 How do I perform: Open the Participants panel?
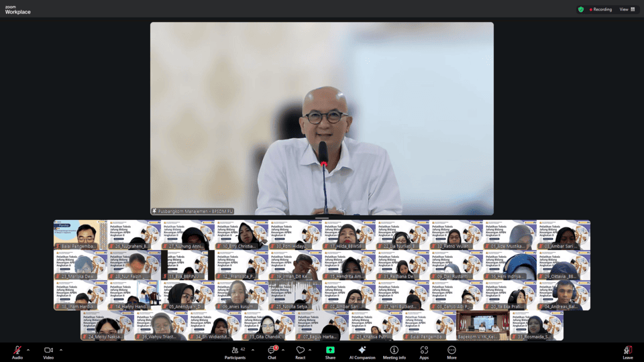click(235, 351)
